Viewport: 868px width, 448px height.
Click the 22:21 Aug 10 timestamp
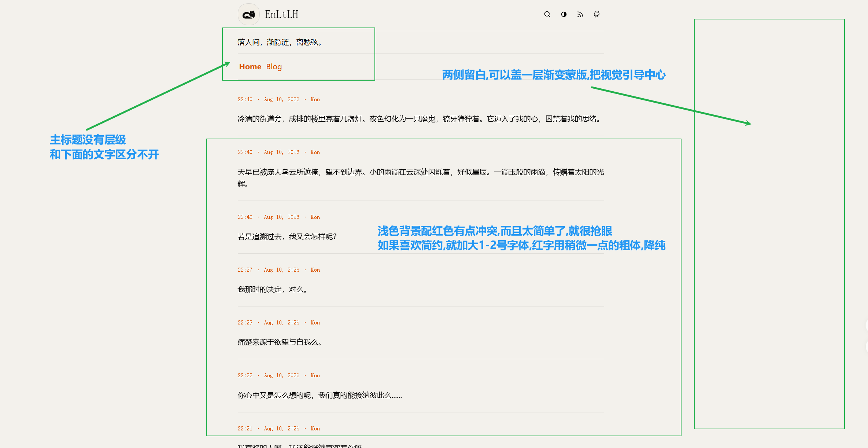278,429
